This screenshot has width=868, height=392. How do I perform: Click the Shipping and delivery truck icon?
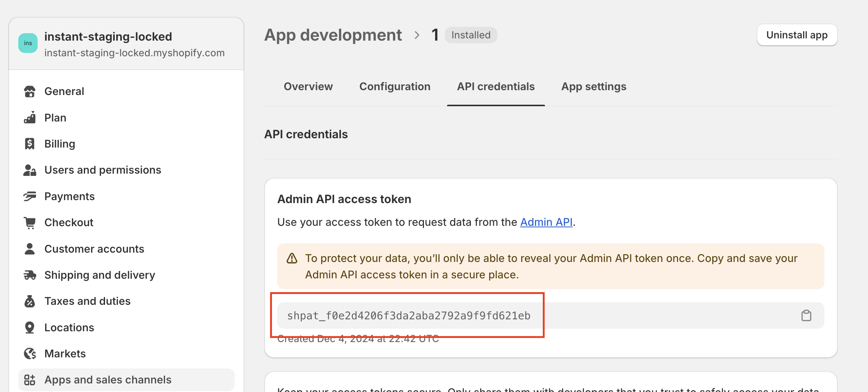point(29,275)
